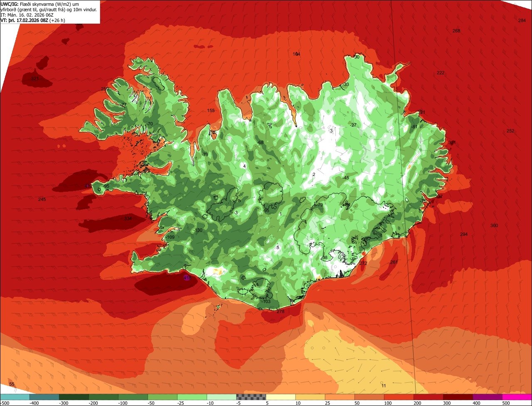Image resolution: width=532 pixels, height=406 pixels.
Task: Click the -68 value in north Iceland
Action: [x=260, y=142]
